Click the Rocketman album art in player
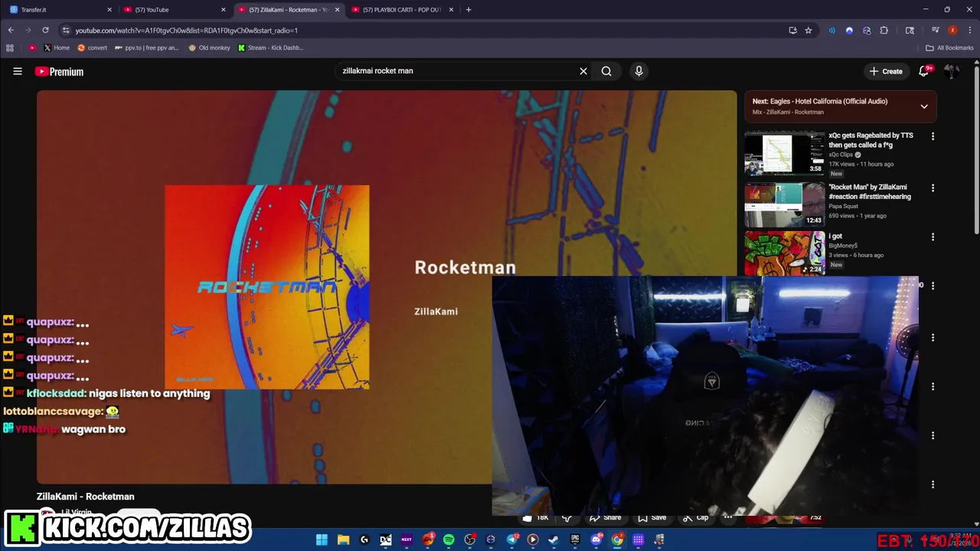Image resolution: width=980 pixels, height=551 pixels. pos(266,287)
